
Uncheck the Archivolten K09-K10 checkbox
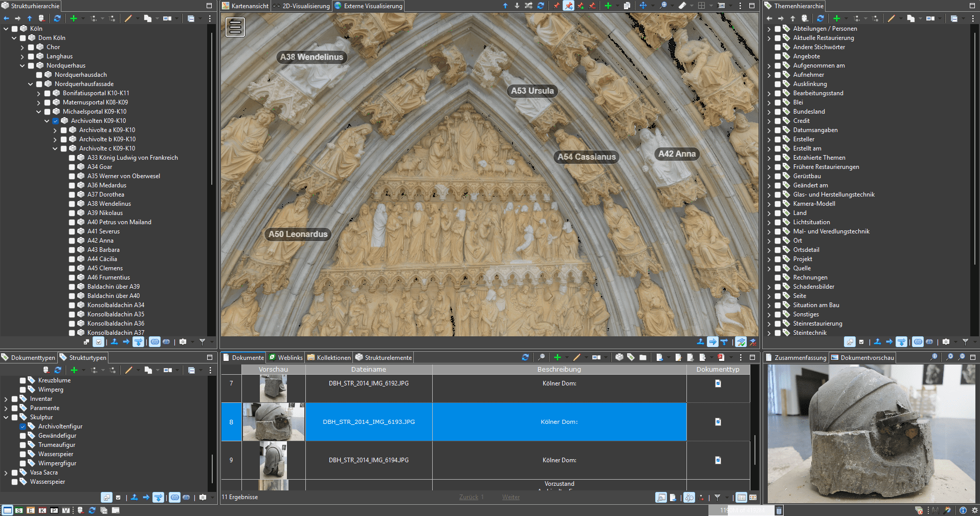pos(56,121)
